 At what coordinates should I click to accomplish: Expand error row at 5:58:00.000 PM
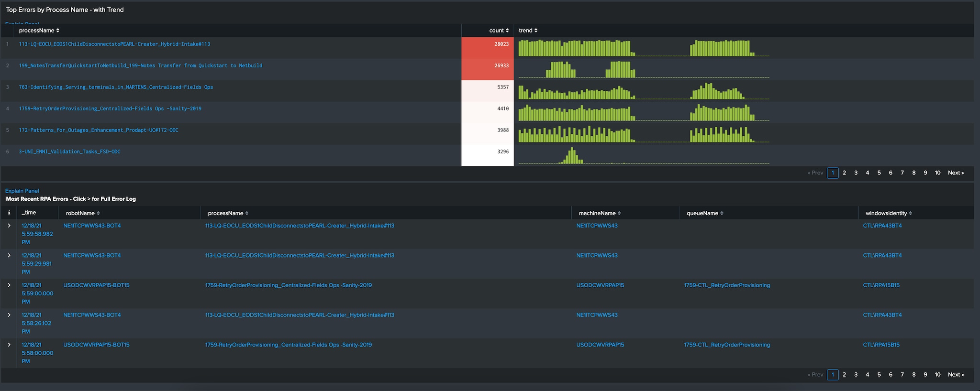click(x=9, y=345)
